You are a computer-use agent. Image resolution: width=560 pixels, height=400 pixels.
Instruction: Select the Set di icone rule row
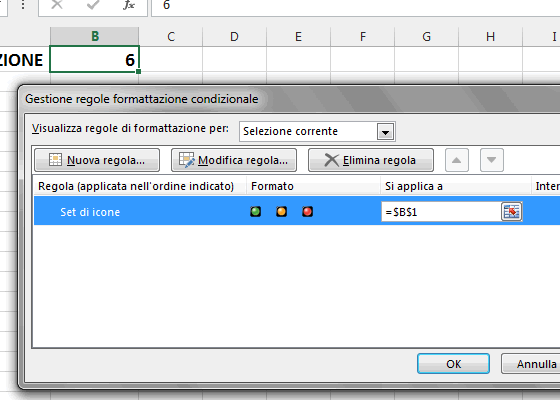(297, 211)
